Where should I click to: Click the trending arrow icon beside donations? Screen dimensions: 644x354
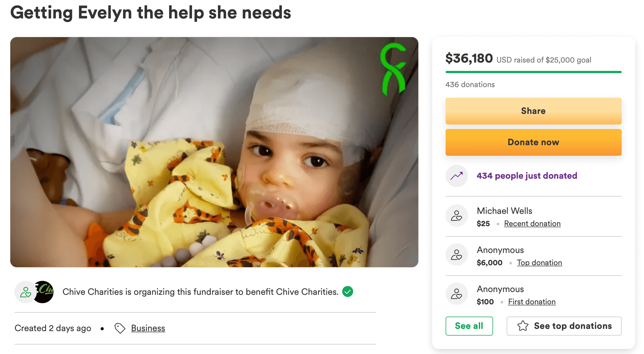456,176
